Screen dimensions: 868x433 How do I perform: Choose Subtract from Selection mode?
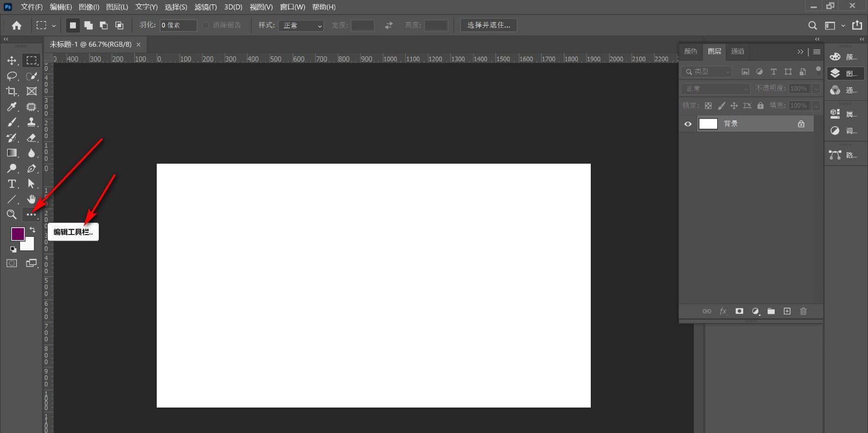(x=104, y=25)
